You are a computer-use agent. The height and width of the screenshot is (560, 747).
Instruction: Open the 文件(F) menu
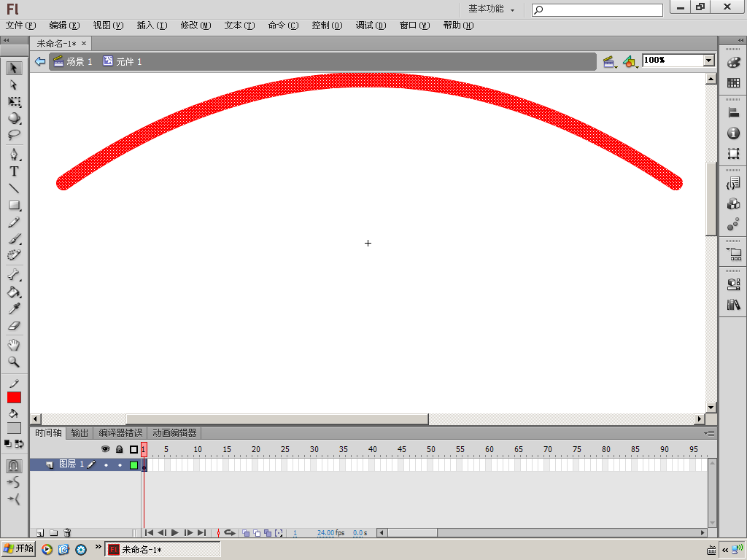[x=21, y=26]
